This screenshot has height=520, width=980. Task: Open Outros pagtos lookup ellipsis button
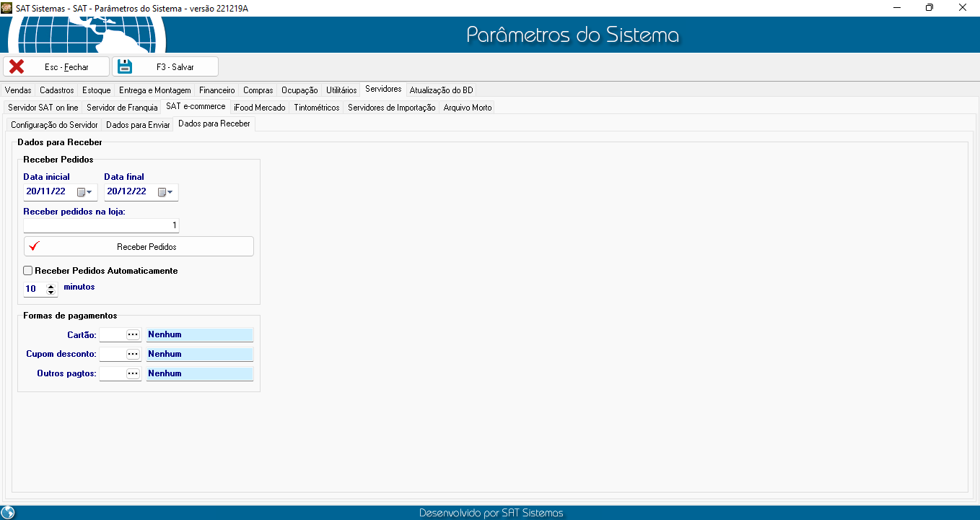(133, 374)
